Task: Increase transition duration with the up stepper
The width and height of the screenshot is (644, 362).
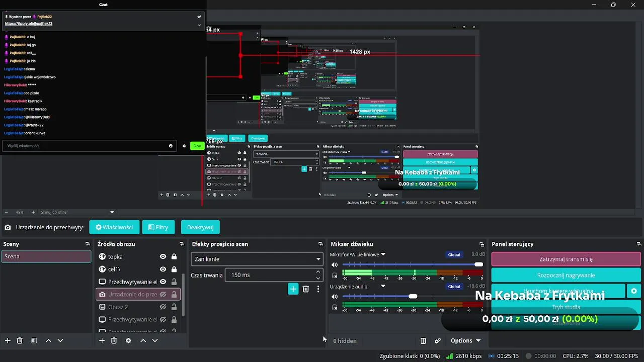Action: pyautogui.click(x=318, y=271)
